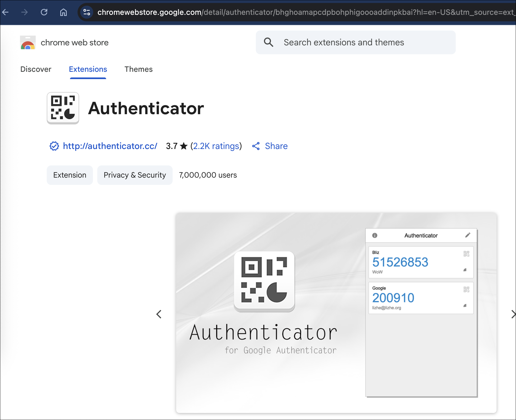Click the verified publisher badge icon

coord(54,146)
